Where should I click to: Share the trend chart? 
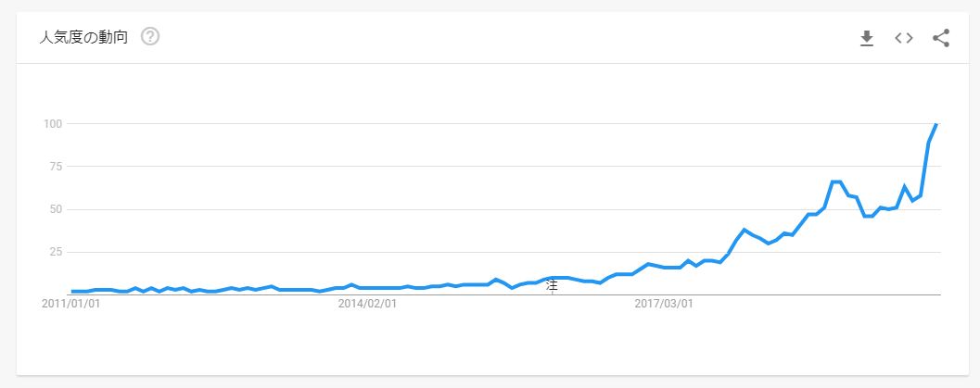[941, 38]
